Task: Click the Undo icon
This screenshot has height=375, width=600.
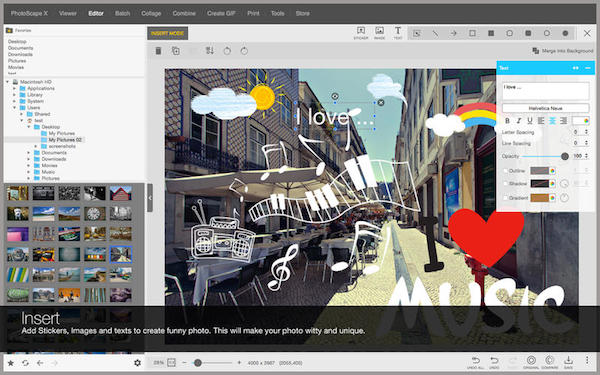Action: tap(494, 362)
